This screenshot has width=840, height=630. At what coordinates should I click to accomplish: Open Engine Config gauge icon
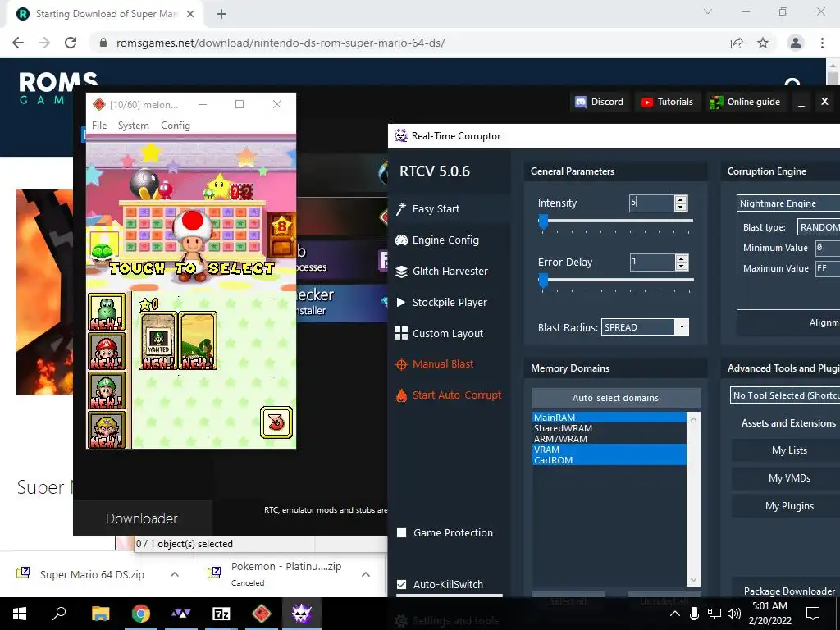(401, 240)
